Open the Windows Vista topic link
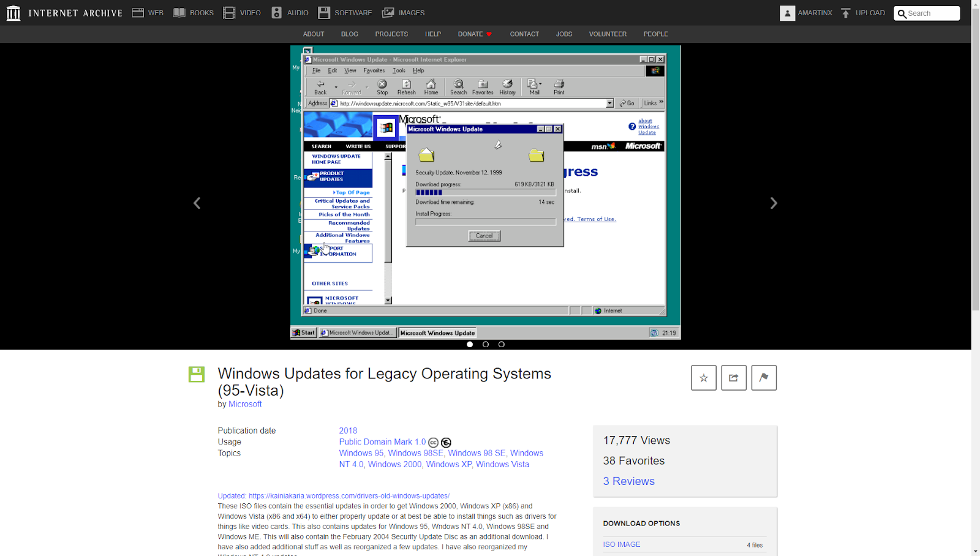The image size is (980, 556). tap(502, 464)
